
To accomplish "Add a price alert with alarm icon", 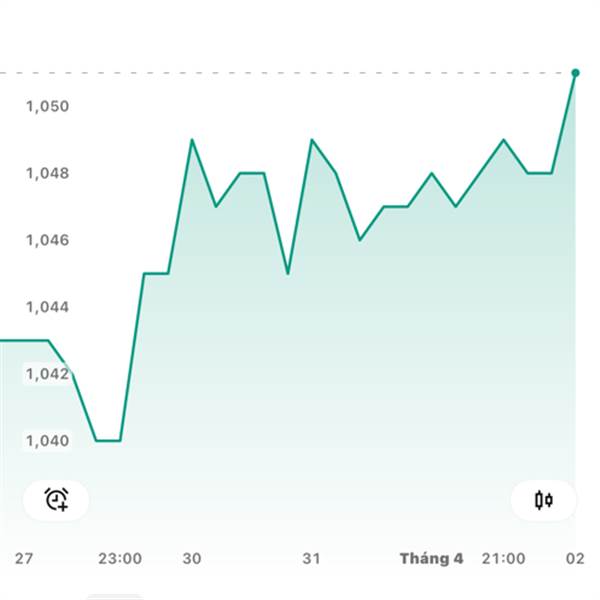I will tap(56, 499).
